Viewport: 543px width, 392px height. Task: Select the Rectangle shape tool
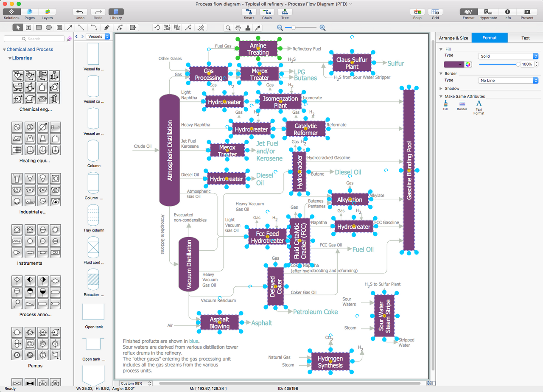coord(39,28)
